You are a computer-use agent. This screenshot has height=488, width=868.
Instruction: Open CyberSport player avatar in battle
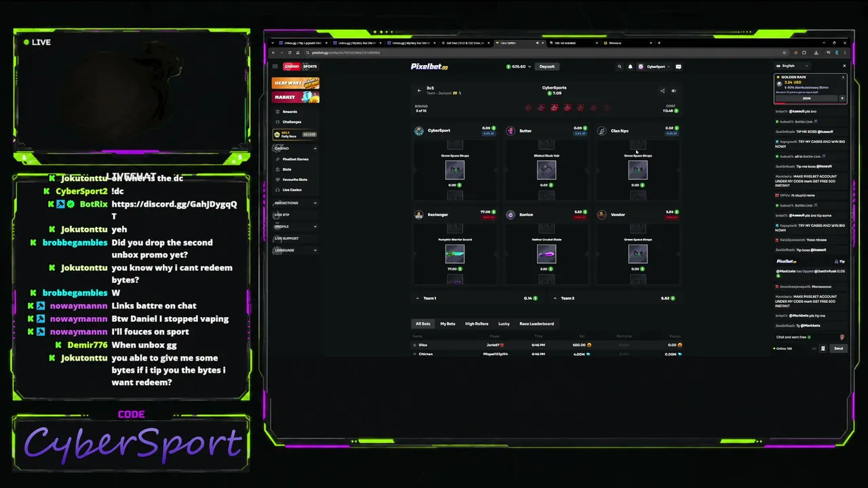click(419, 131)
